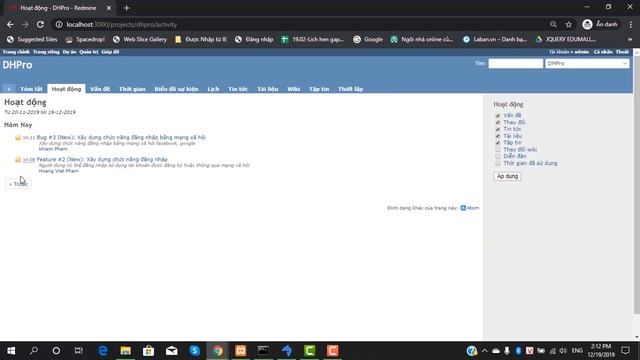Open the site info icon in address bar
Screen dimensions: 640x360
click(59, 24)
